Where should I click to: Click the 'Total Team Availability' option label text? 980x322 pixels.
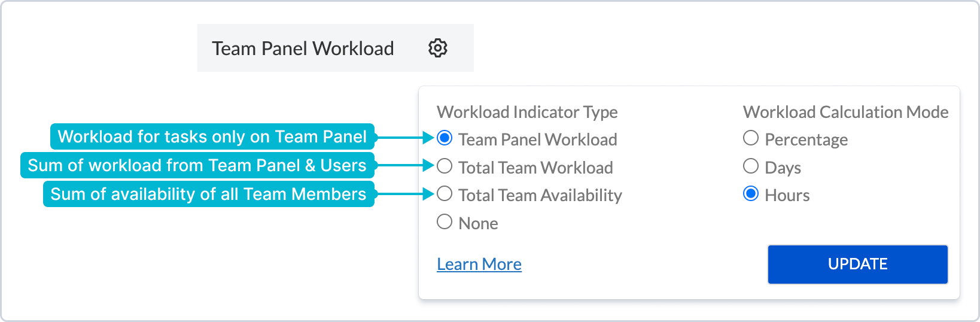(x=540, y=195)
